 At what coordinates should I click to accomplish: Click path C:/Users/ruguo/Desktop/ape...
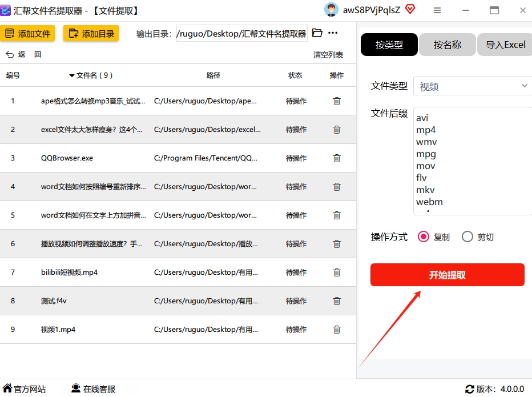pyautogui.click(x=205, y=101)
